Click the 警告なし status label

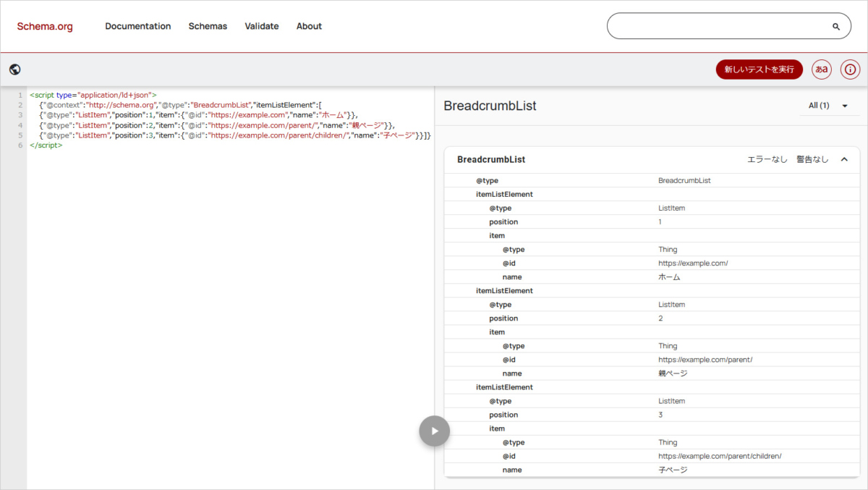point(812,159)
